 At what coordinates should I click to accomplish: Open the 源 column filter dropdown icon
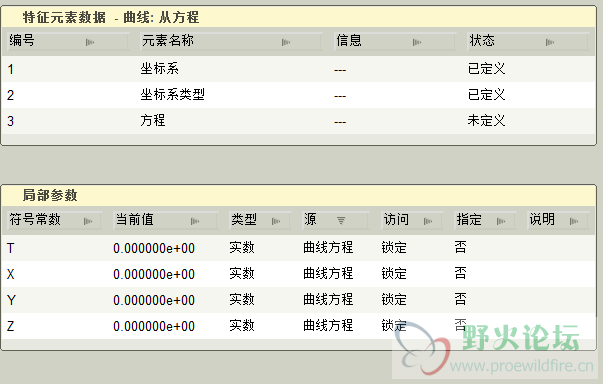coord(341,221)
